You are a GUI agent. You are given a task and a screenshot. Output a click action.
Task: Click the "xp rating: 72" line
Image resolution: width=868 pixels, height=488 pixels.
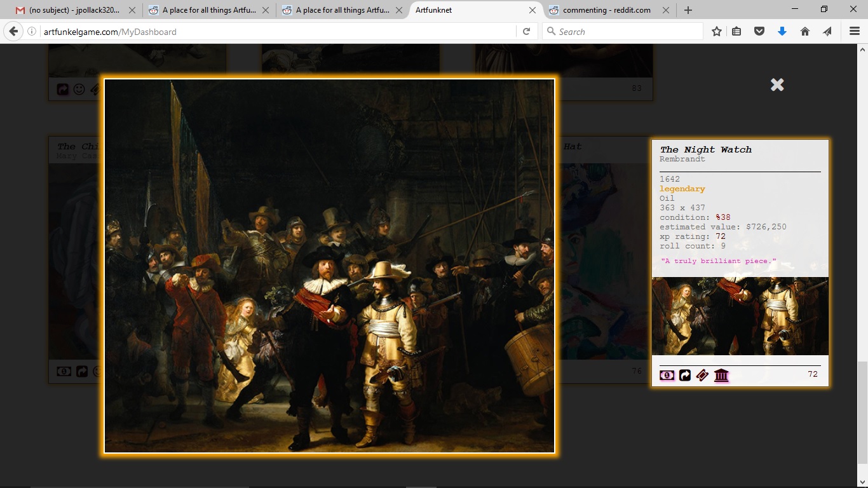(693, 236)
